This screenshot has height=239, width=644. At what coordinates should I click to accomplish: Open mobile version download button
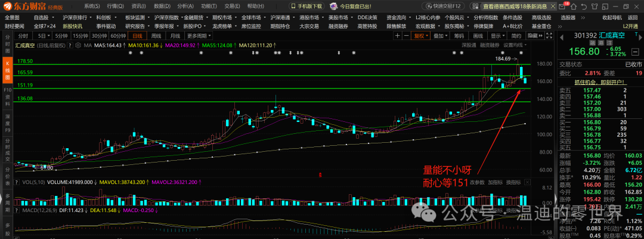tap(307, 6)
